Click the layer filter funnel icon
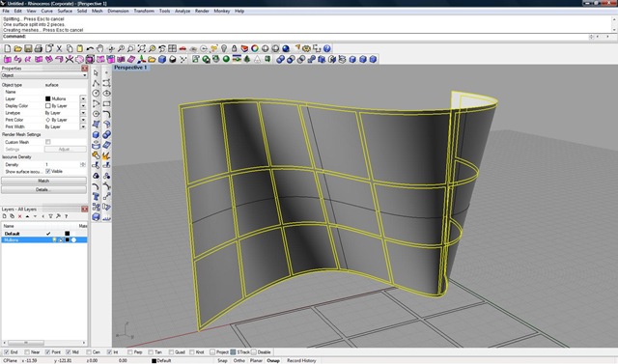The width and height of the screenshot is (618, 364). point(50,216)
